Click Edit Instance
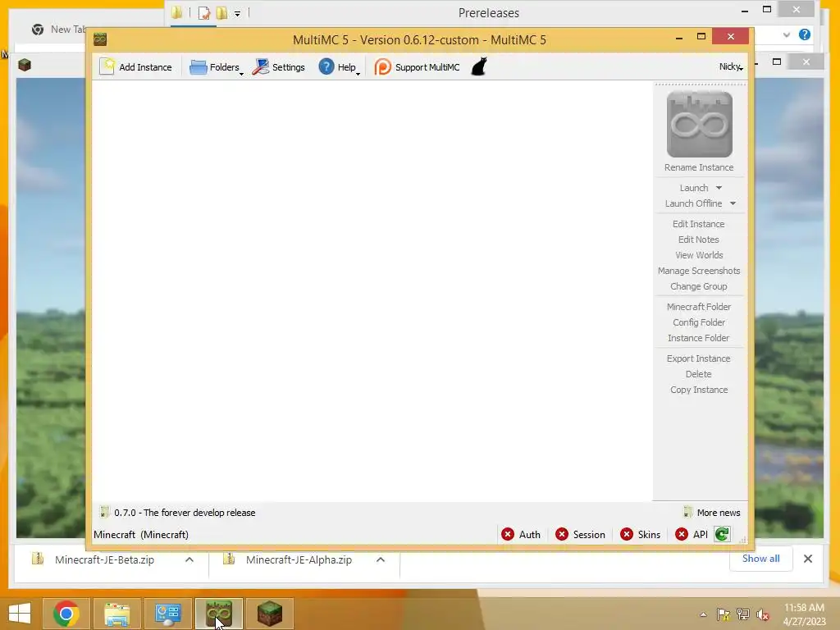840x630 pixels. tap(699, 224)
